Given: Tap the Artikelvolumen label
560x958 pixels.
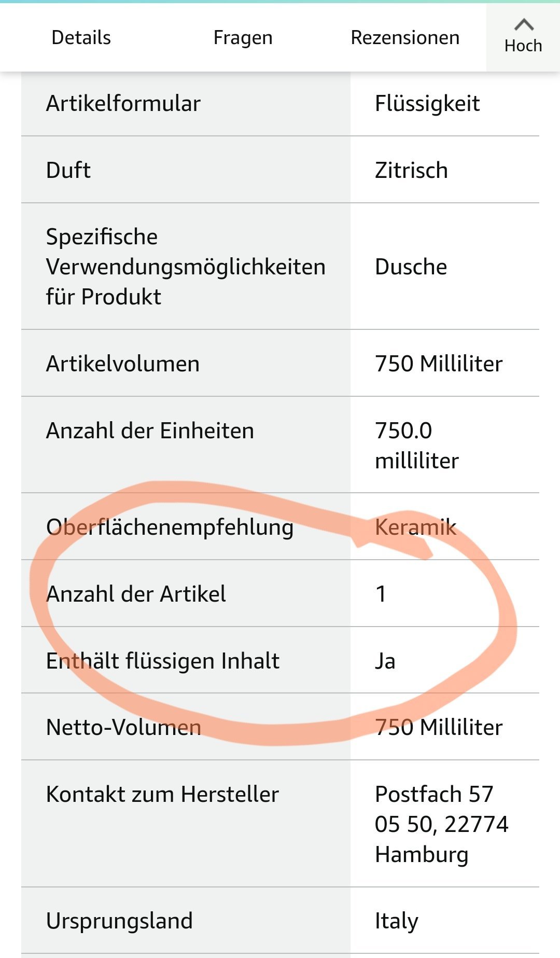Looking at the screenshot, I should point(123,364).
